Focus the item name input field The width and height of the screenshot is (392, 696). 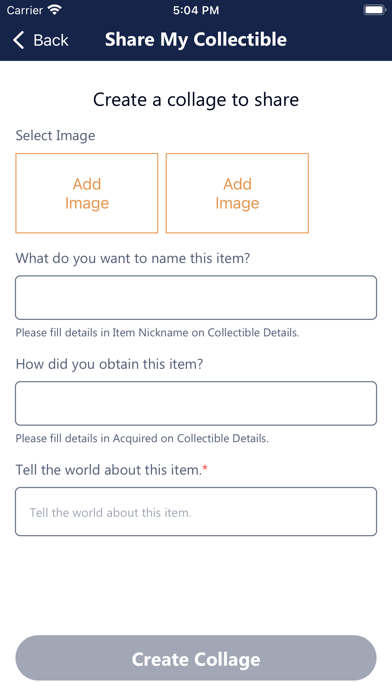tap(196, 297)
